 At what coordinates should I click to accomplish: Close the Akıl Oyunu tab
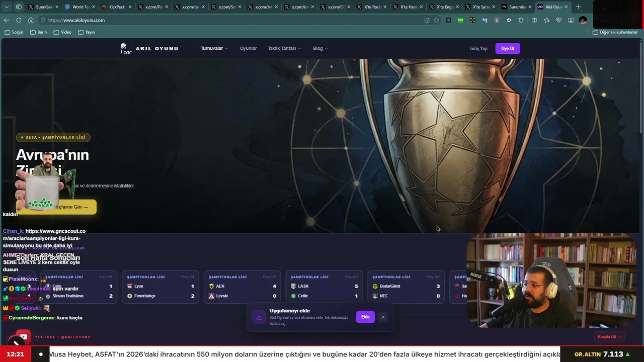(566, 7)
